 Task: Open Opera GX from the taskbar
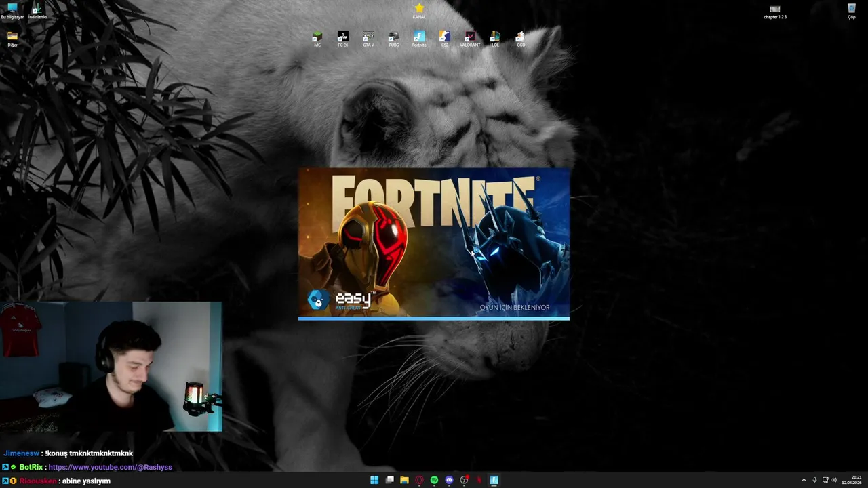(419, 480)
